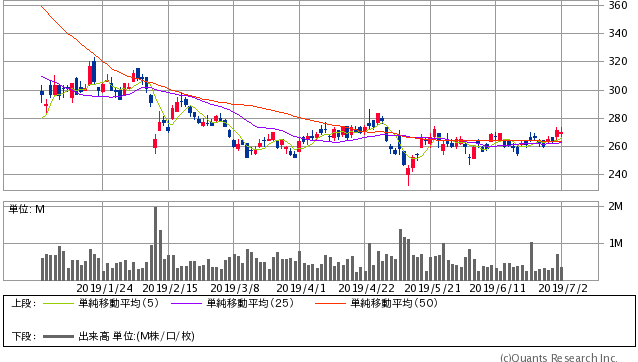The width and height of the screenshot is (638, 362).
Task: Click the 2019/3/8 date axis label
Action: click(x=235, y=288)
